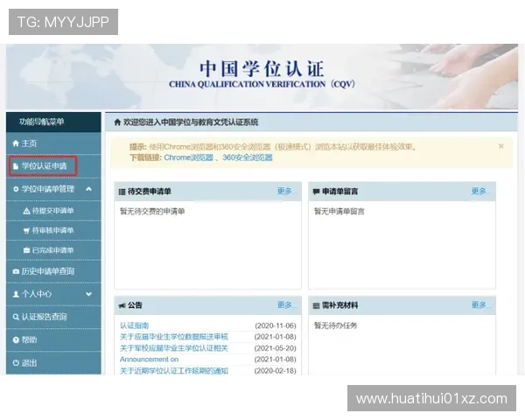The height and width of the screenshot is (420, 525).
Task: Click the warning triangle icon beside 待提交申请单
Action: (26, 211)
